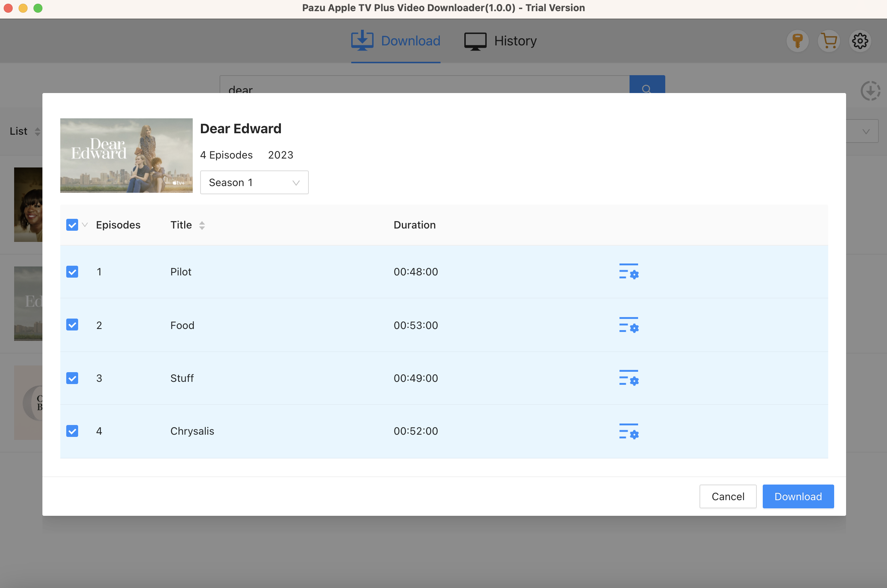Switch to the Download tab
The width and height of the screenshot is (887, 588).
[396, 41]
